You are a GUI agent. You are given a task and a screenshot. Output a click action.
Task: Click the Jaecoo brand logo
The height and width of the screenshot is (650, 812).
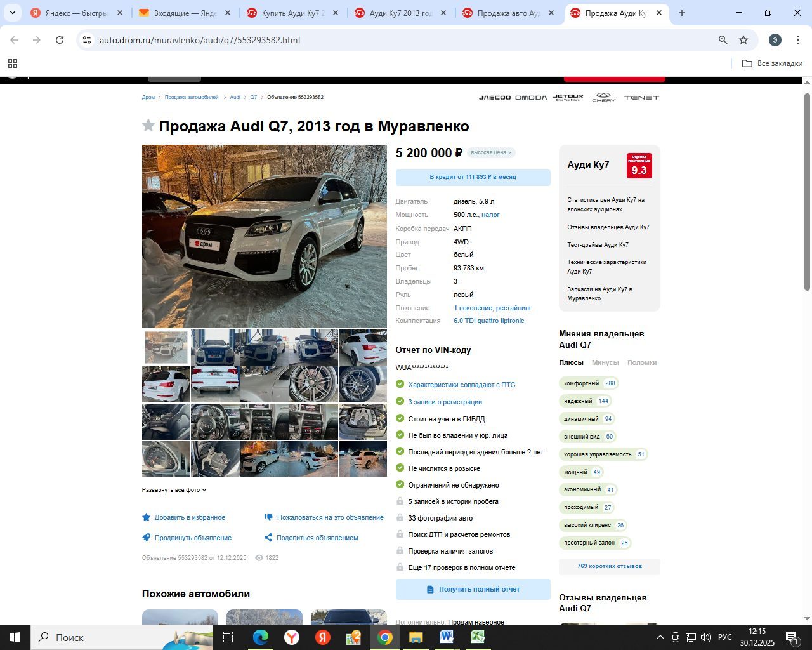pyautogui.click(x=495, y=98)
